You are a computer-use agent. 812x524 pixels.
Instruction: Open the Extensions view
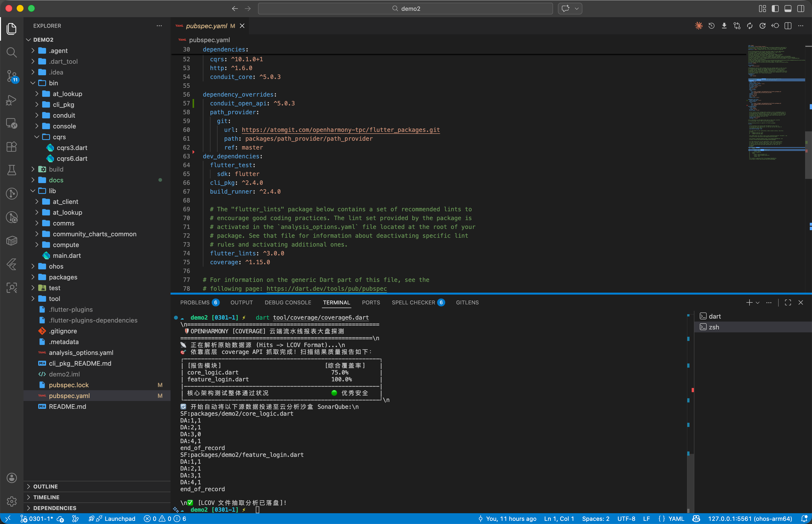[12, 147]
